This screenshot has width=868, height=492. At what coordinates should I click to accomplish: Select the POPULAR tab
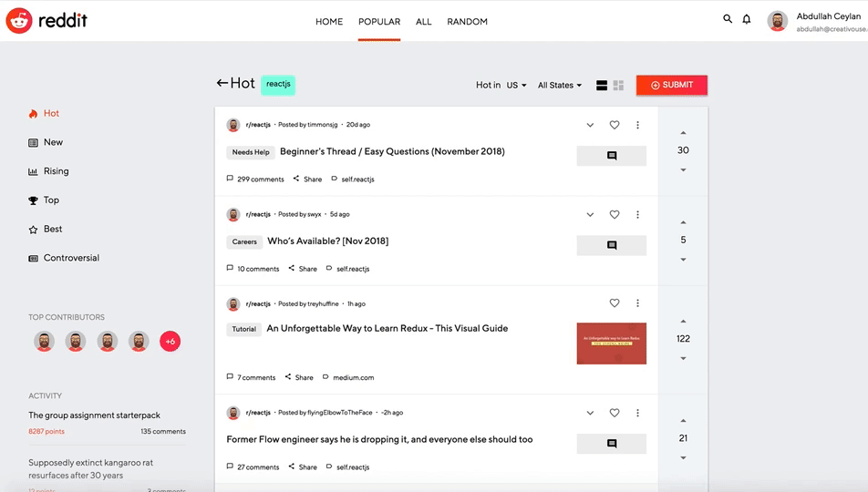tap(379, 22)
